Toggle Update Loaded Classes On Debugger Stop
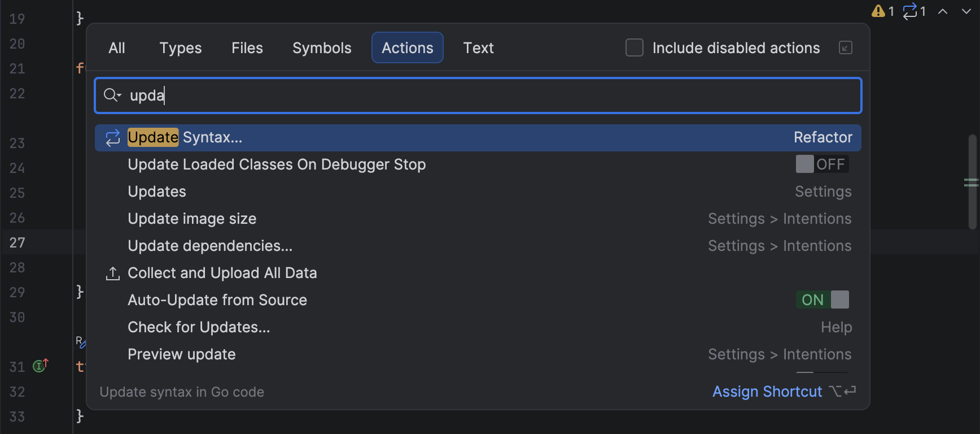Image resolution: width=980 pixels, height=434 pixels. click(x=822, y=164)
